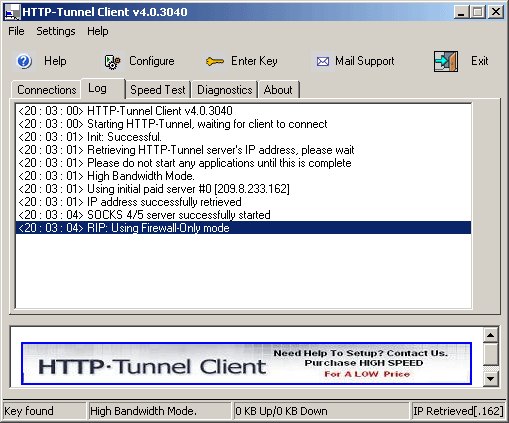The height and width of the screenshot is (423, 509).
Task: Click 'High Bandwidth Mode.' in status bar
Action: tap(160, 411)
